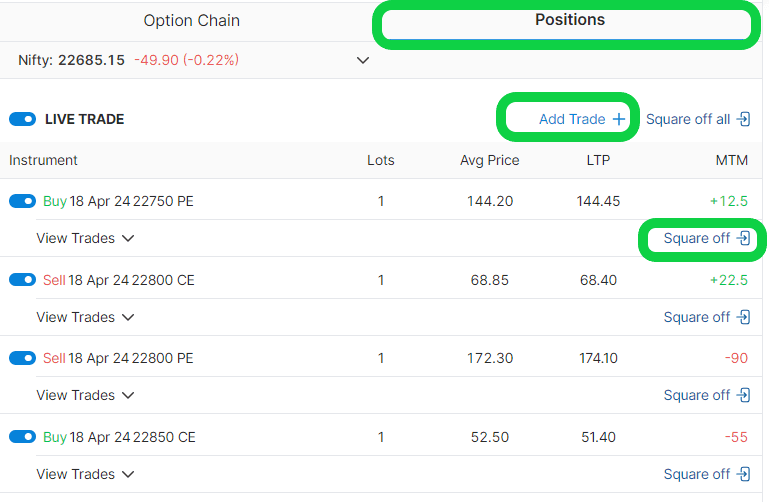Disable the Buy 22750 PE position toggle
The height and width of the screenshot is (502, 769).
tap(22, 201)
